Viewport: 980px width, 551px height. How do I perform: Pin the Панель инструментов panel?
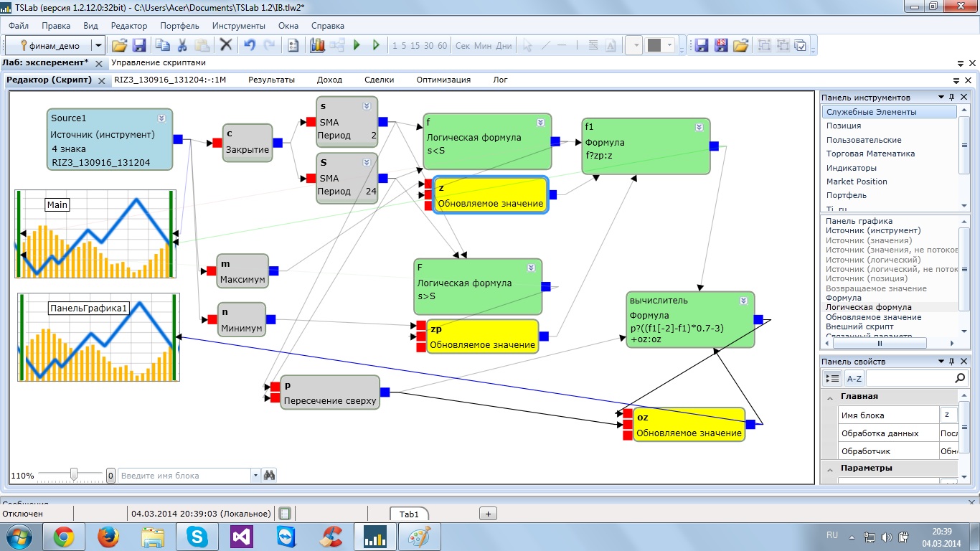(x=952, y=98)
